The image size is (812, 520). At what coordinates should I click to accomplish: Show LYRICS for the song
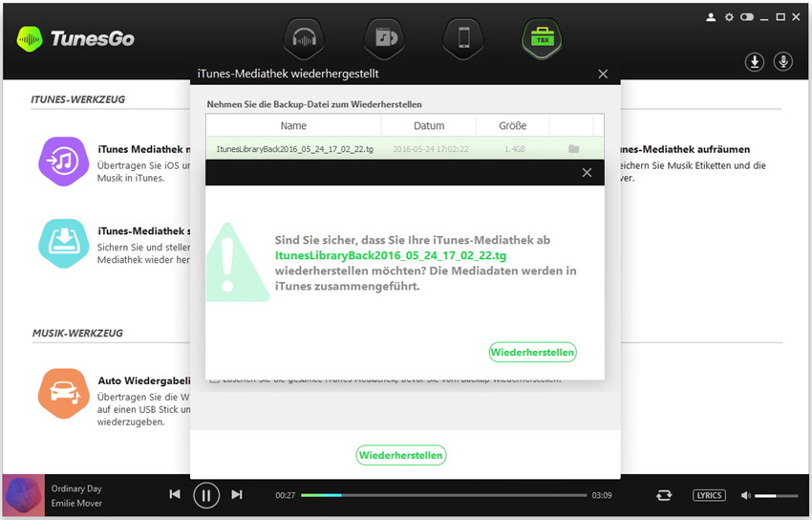pos(709,496)
